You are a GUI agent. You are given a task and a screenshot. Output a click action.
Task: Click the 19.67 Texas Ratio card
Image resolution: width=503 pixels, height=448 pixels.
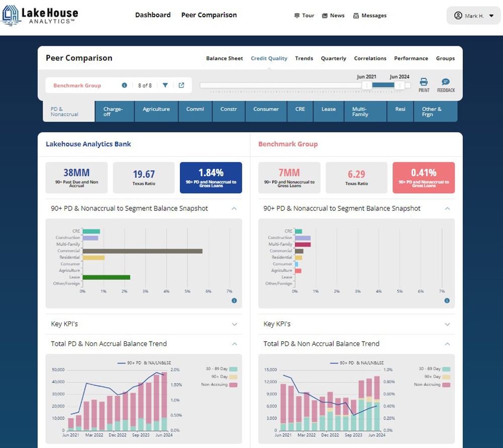pos(144,177)
